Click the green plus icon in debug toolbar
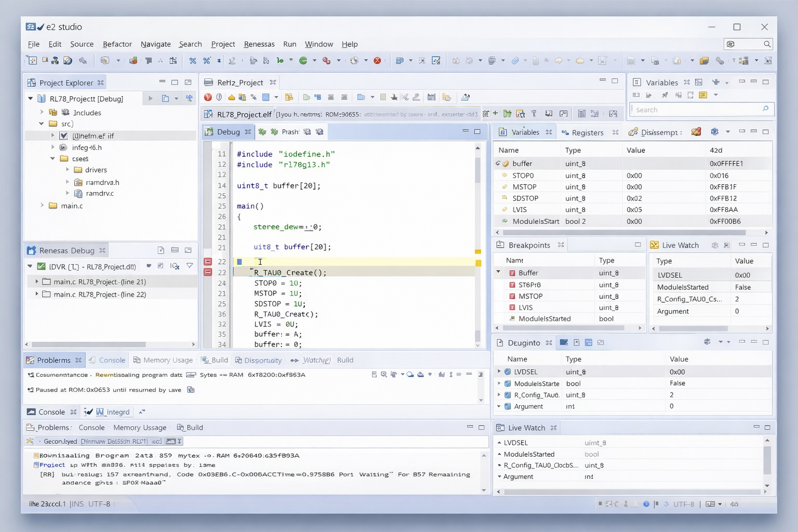The image size is (798, 532). [x=495, y=113]
